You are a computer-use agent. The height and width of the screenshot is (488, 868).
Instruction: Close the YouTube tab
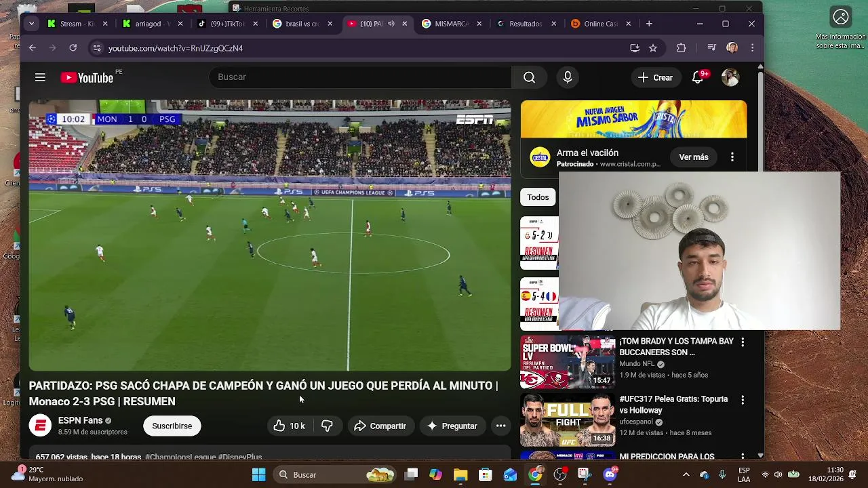pyautogui.click(x=405, y=24)
